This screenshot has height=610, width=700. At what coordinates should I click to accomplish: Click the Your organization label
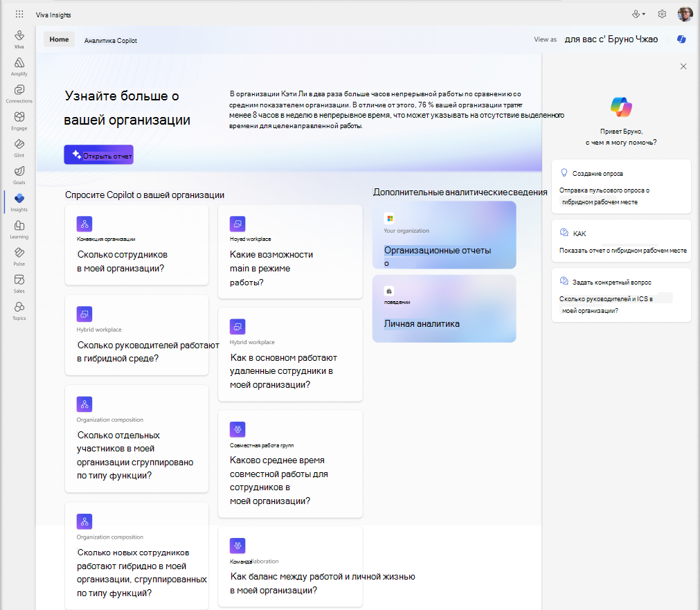(406, 231)
